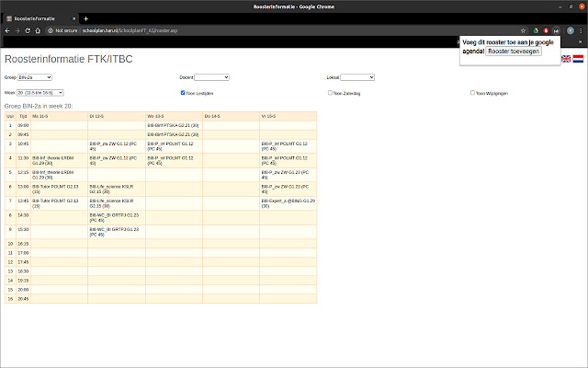Open the browser home page icon

click(38, 30)
